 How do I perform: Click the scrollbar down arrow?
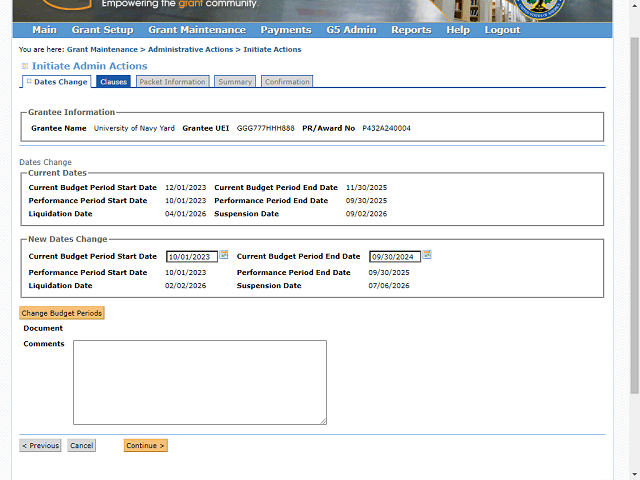coord(634,474)
